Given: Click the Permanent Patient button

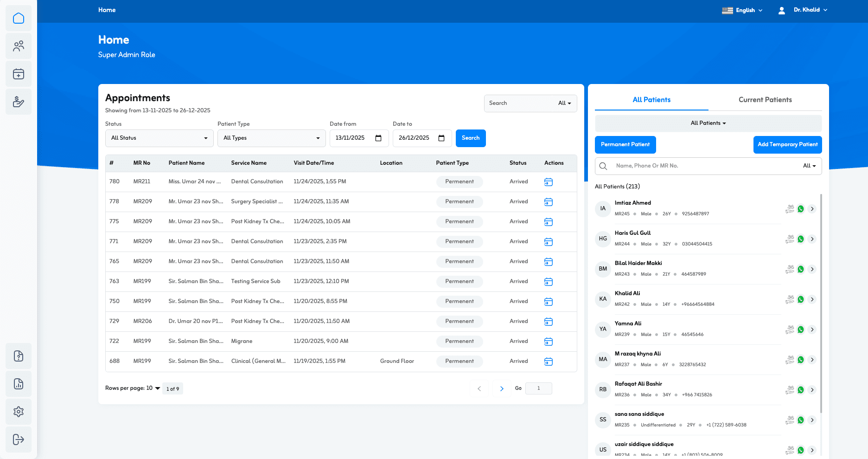Looking at the screenshot, I should pyautogui.click(x=625, y=145).
